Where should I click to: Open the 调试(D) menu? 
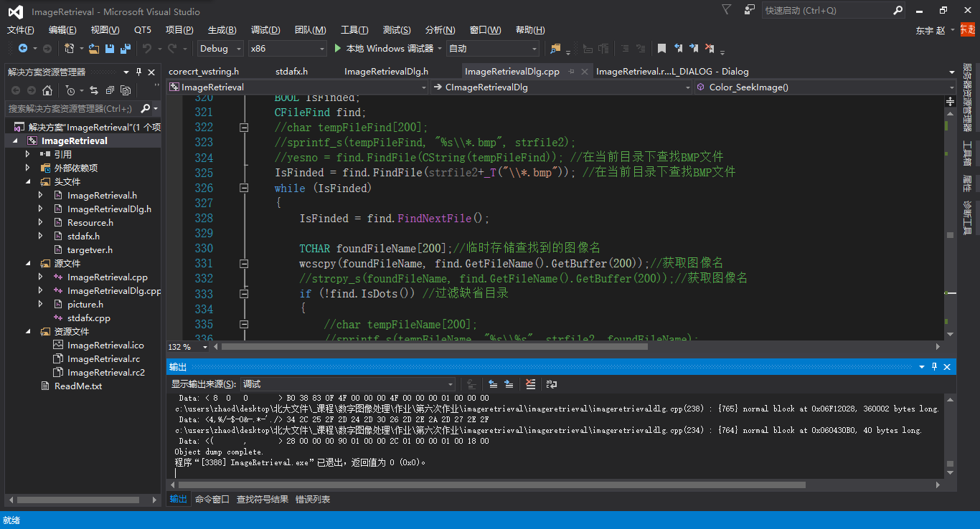(x=265, y=29)
